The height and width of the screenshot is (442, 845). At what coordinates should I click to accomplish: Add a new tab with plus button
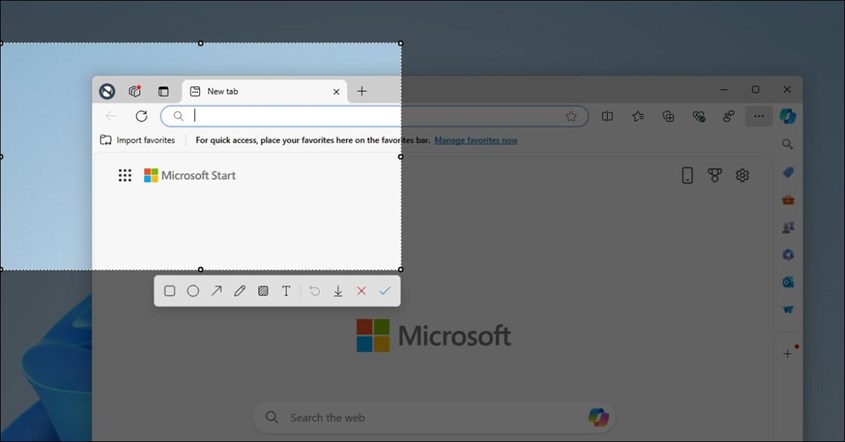[362, 92]
